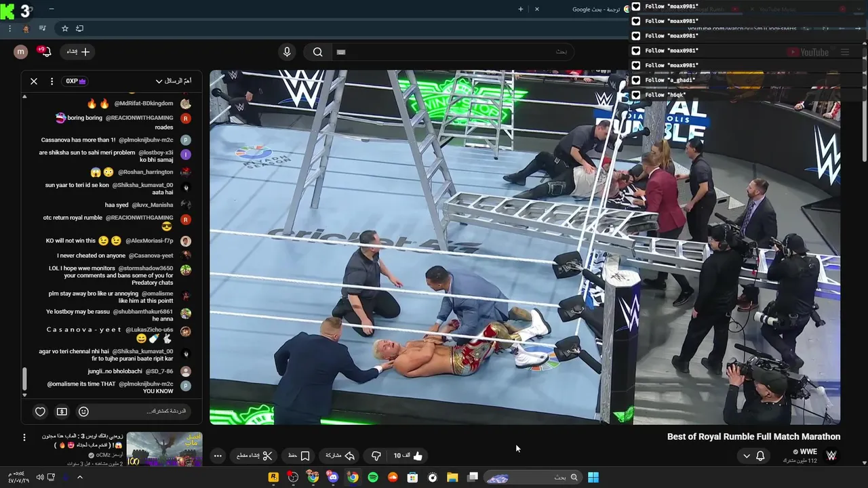Click the browser profile avatar icon
Viewport: 868px width, 488px height.
[26, 28]
